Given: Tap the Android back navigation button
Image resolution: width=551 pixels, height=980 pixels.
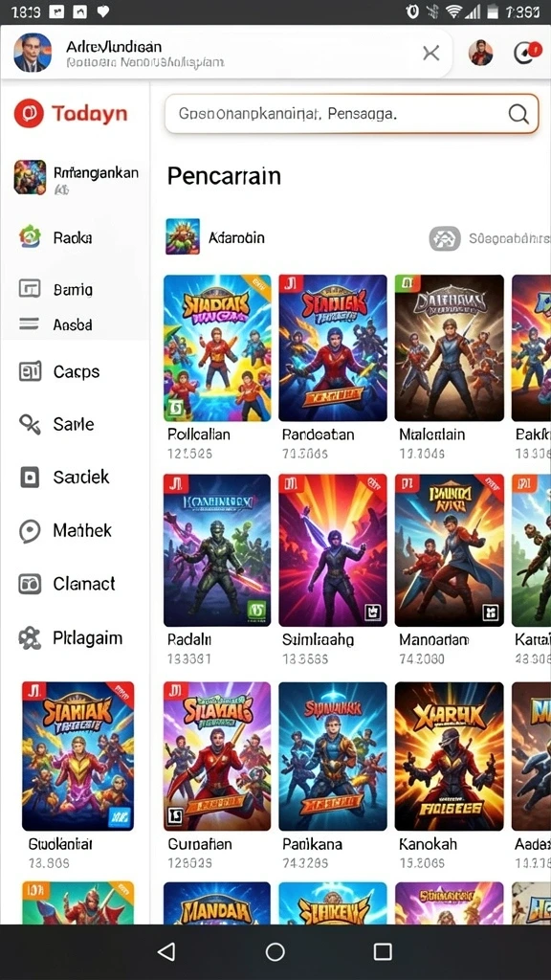Looking at the screenshot, I should pos(166,951).
